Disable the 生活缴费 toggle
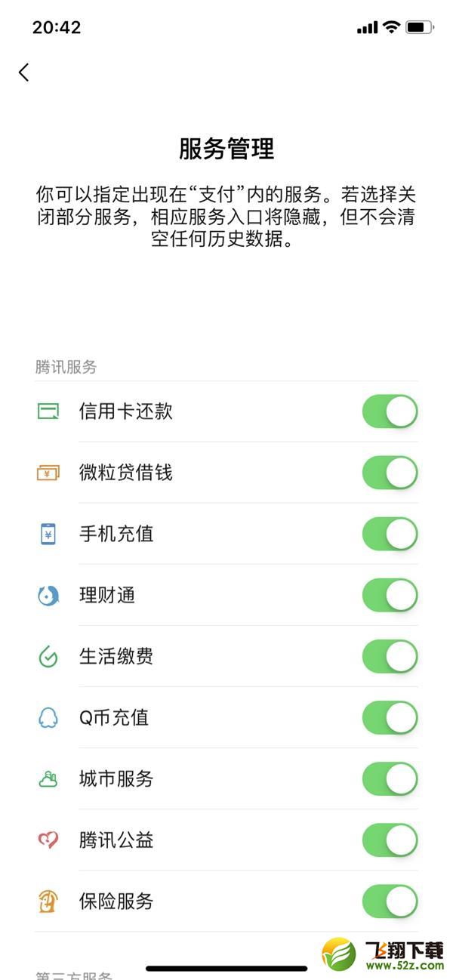 point(390,657)
